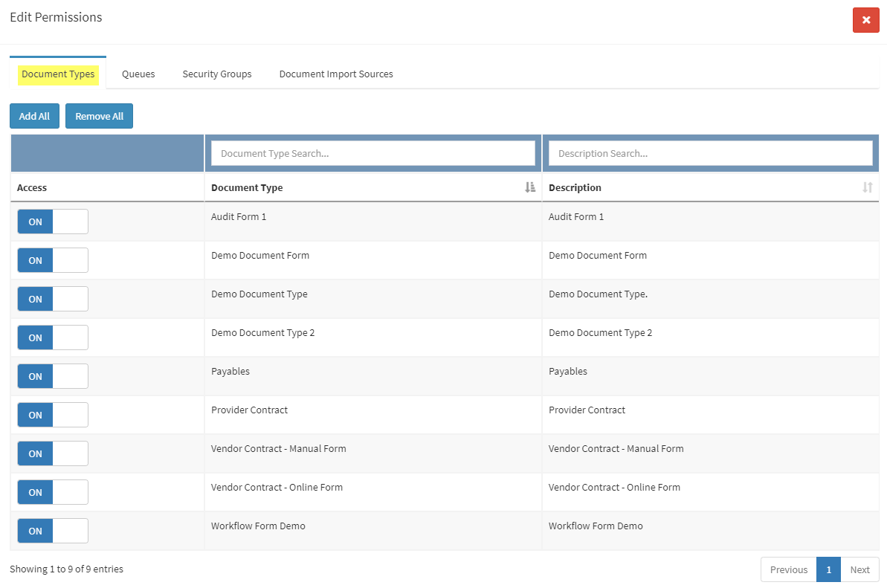Toggle access for Demo Document Type 2
Screen dimensions: 887x588
(53, 337)
